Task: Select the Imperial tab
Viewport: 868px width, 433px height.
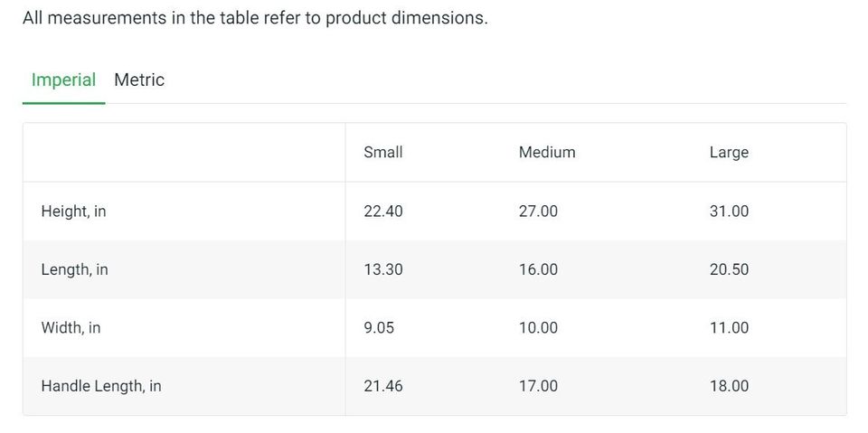Action: 63,80
